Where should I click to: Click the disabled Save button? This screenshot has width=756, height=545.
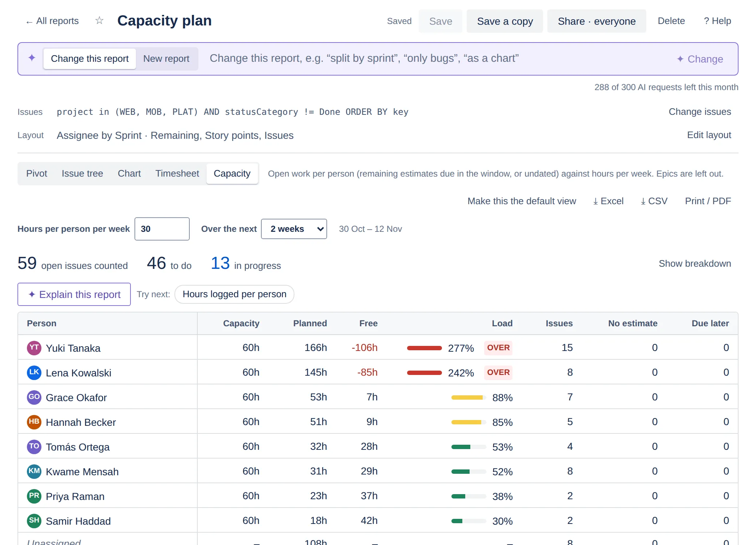point(441,21)
